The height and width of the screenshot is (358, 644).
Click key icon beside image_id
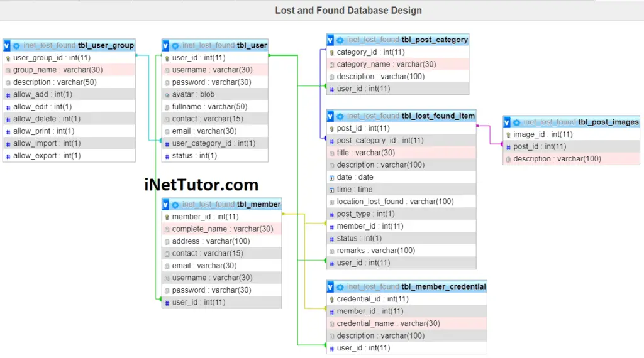(508, 135)
